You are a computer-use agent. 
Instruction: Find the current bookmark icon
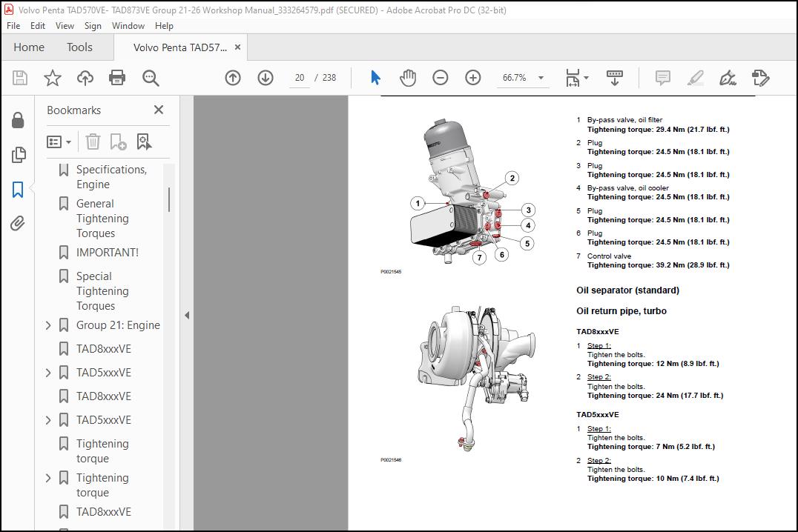144,142
